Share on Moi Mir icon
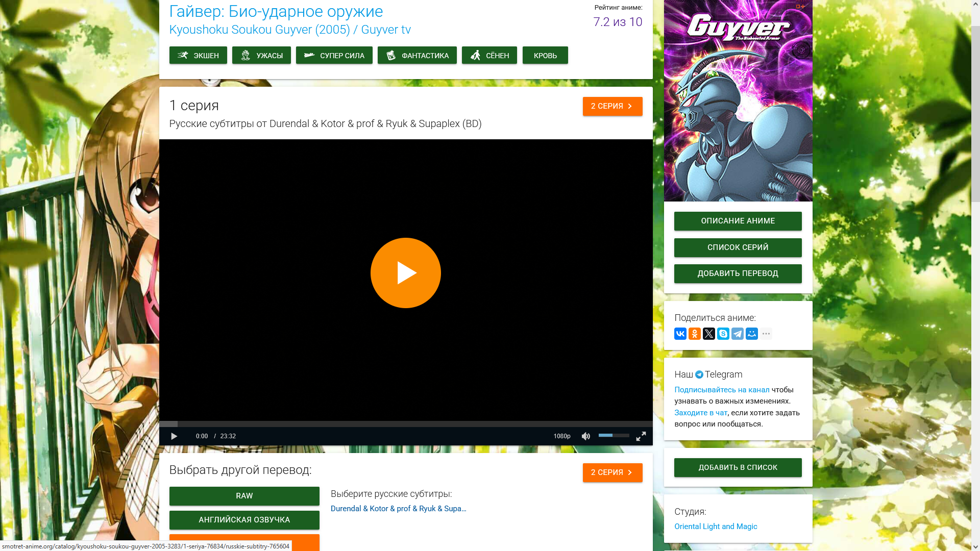The image size is (980, 551). (752, 334)
